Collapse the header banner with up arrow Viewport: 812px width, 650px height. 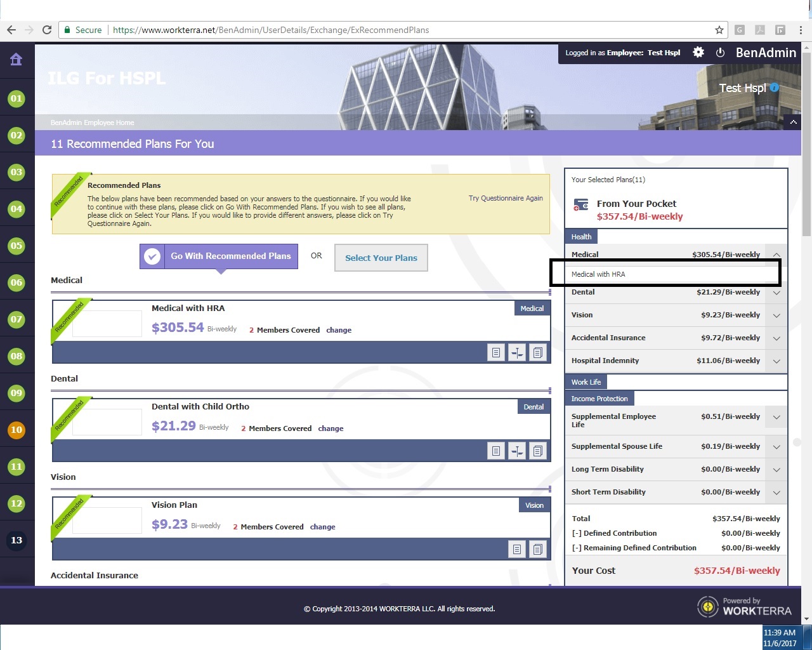pos(793,123)
